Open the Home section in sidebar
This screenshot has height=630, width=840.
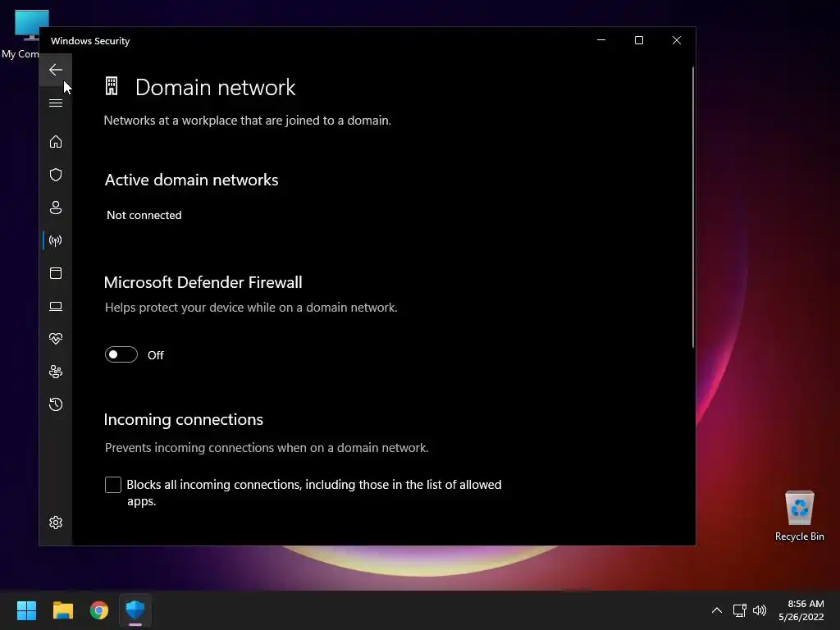point(56,142)
